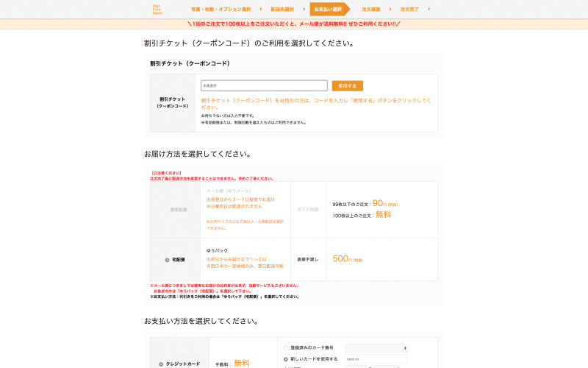Click the 使用する coupon button
The height and width of the screenshot is (368, 588).
[347, 86]
